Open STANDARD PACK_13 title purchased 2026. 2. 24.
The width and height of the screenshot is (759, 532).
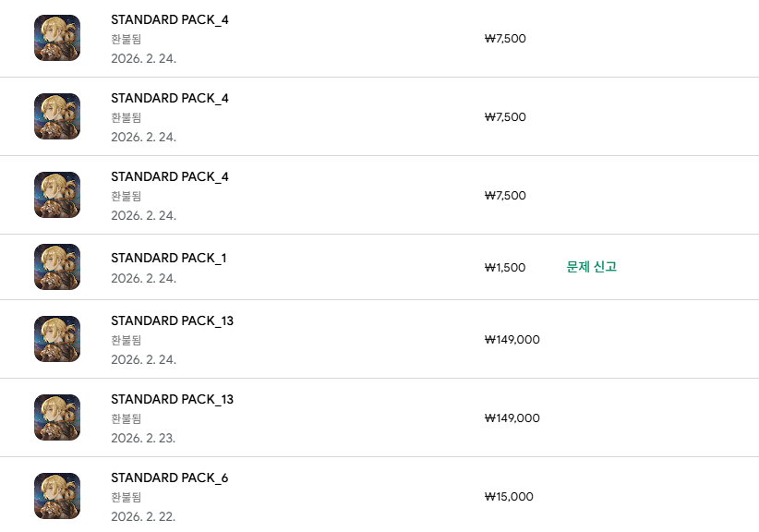pos(172,320)
